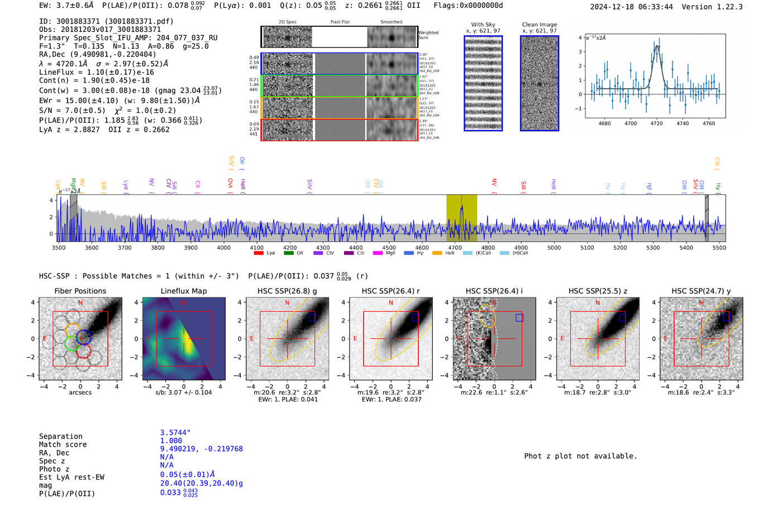This screenshot has height=532, width=782.
Task: Click the green fiber circle in Fiber Positions
Action: point(72,343)
